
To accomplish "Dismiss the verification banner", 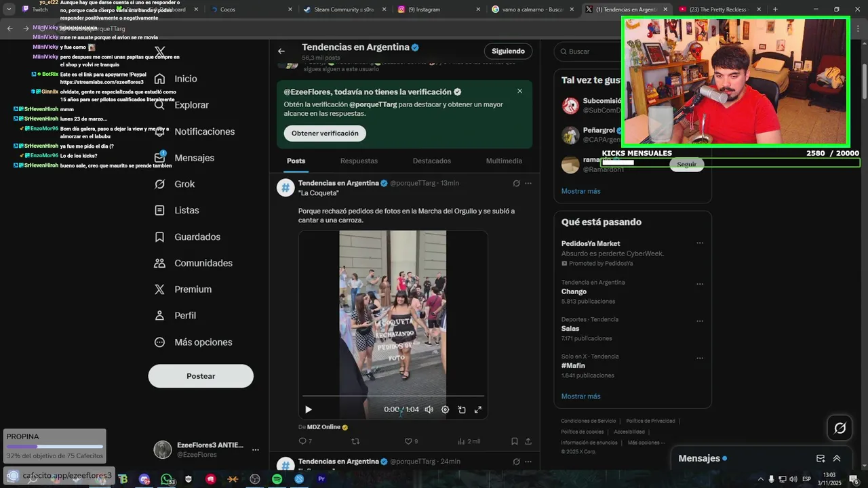I will tap(519, 91).
